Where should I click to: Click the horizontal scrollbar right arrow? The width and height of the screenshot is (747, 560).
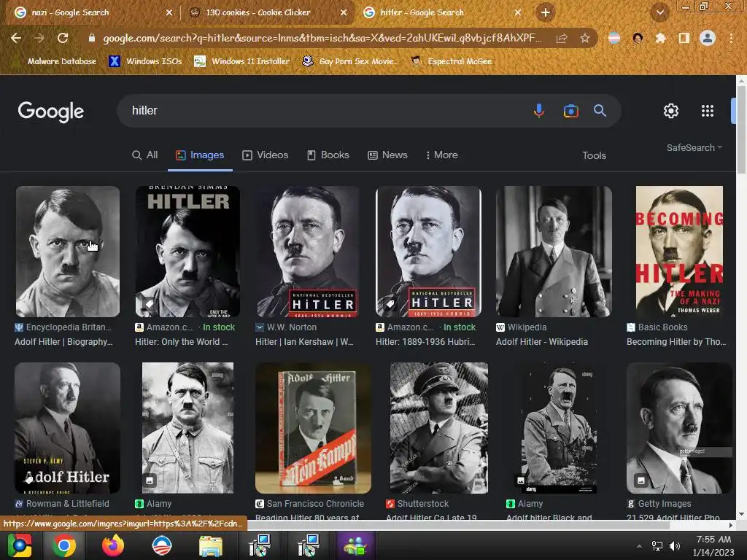click(x=731, y=525)
